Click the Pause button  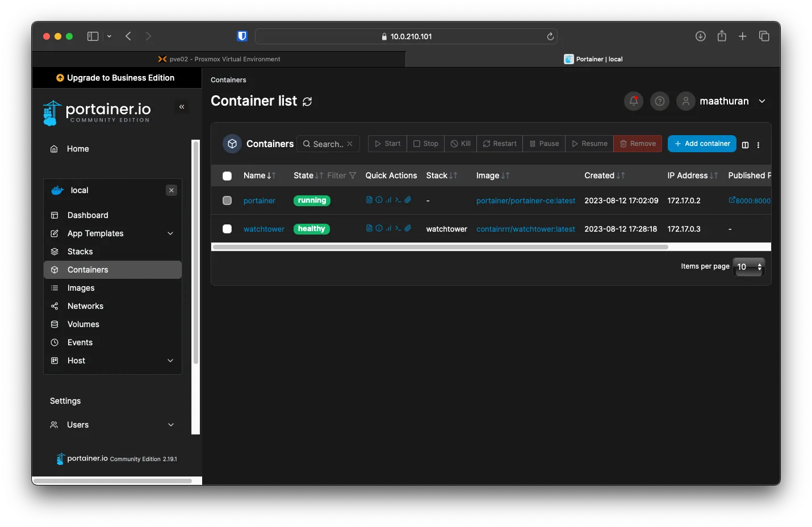click(544, 144)
